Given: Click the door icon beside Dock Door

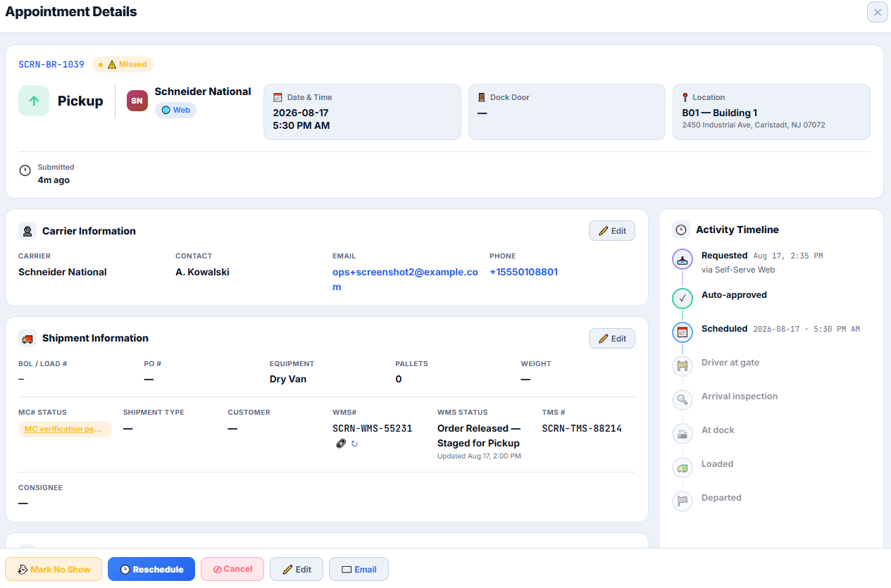Looking at the screenshot, I should coord(482,97).
